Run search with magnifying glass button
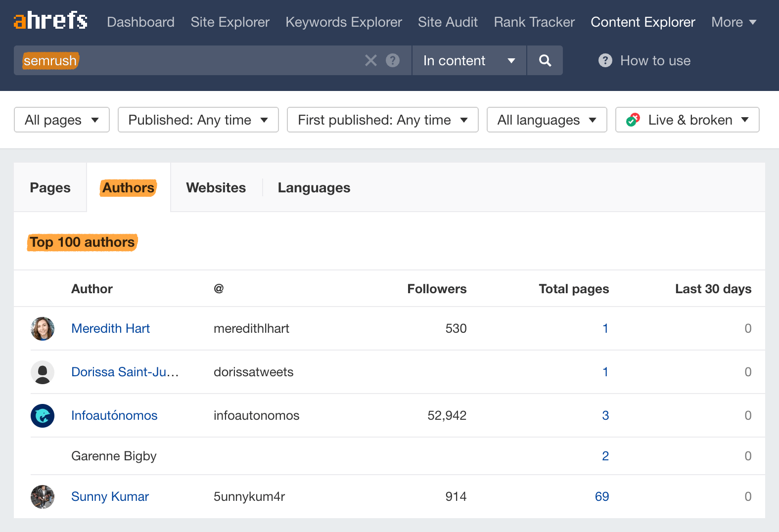779x532 pixels. [545, 60]
